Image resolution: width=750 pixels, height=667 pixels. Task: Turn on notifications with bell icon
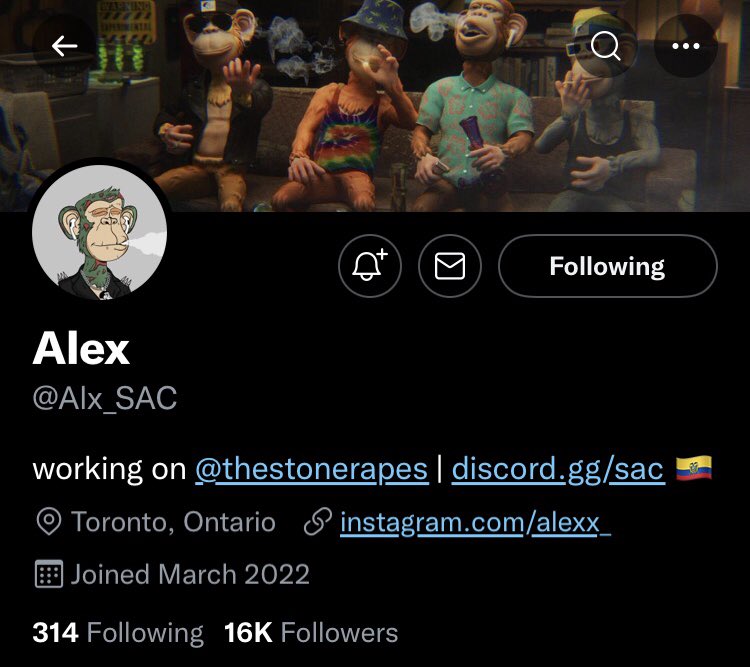click(x=370, y=266)
